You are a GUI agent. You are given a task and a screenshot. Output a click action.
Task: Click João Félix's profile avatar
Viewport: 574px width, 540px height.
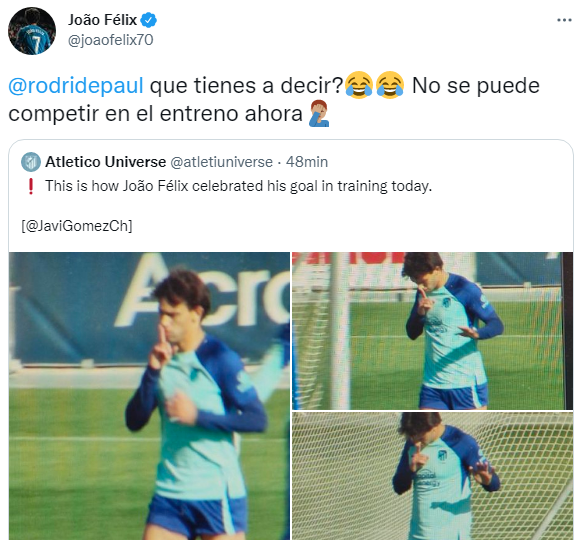click(32, 31)
